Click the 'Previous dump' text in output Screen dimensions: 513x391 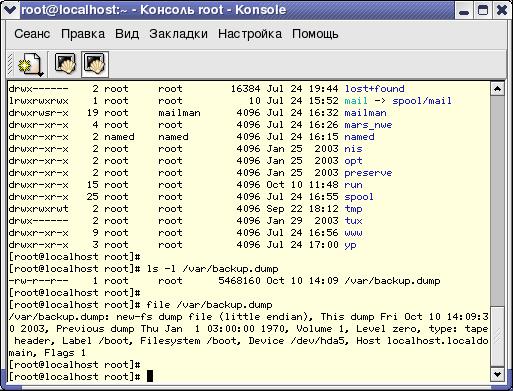(95, 329)
